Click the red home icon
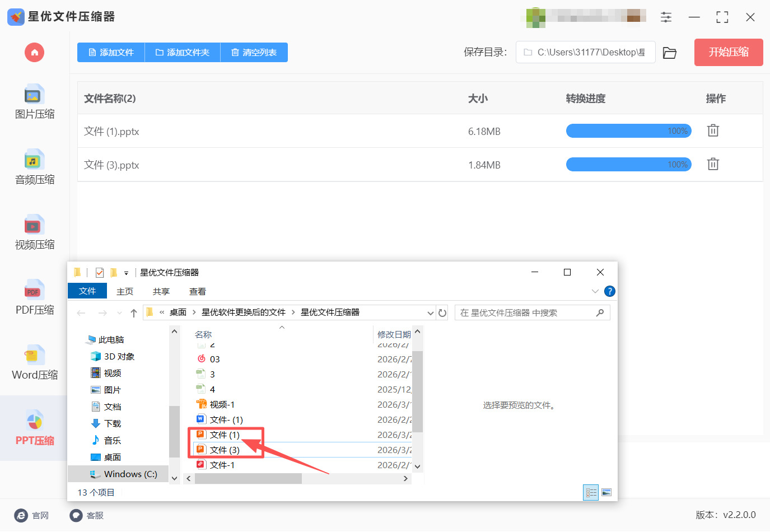This screenshot has width=770, height=532. click(x=34, y=53)
